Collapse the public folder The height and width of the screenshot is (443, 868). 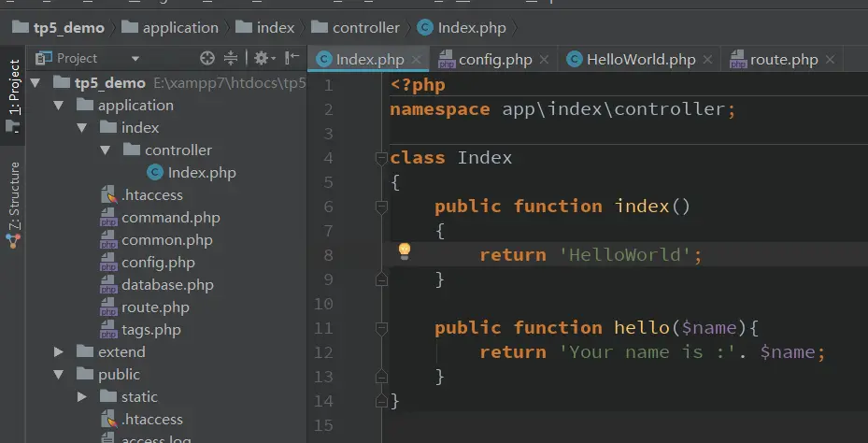pos(59,375)
